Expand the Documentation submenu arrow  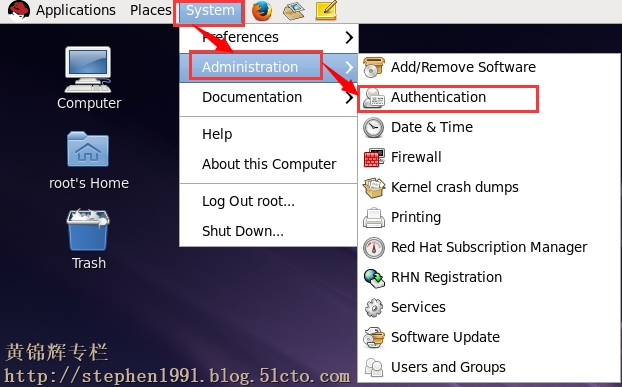click(x=349, y=97)
